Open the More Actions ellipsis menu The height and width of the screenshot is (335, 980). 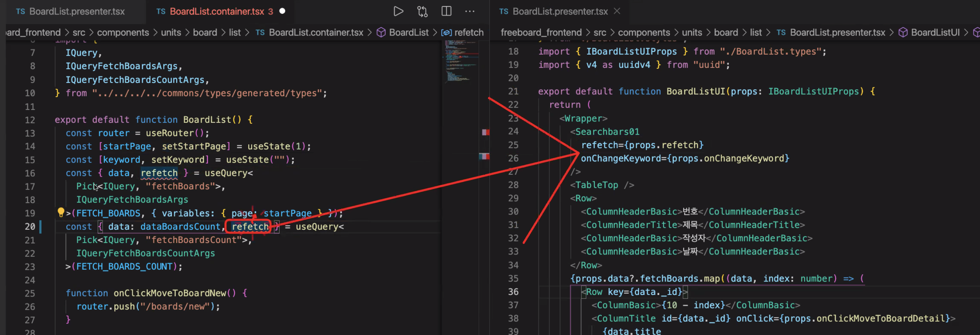[470, 11]
